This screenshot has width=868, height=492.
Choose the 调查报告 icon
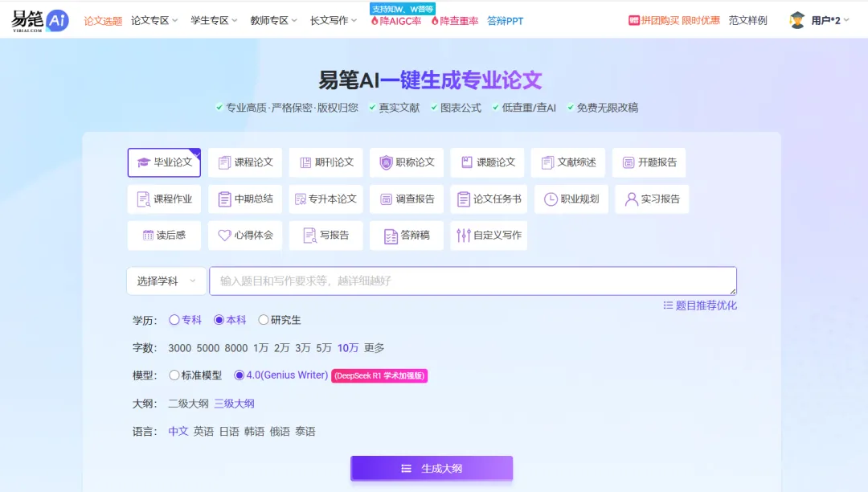pos(386,199)
